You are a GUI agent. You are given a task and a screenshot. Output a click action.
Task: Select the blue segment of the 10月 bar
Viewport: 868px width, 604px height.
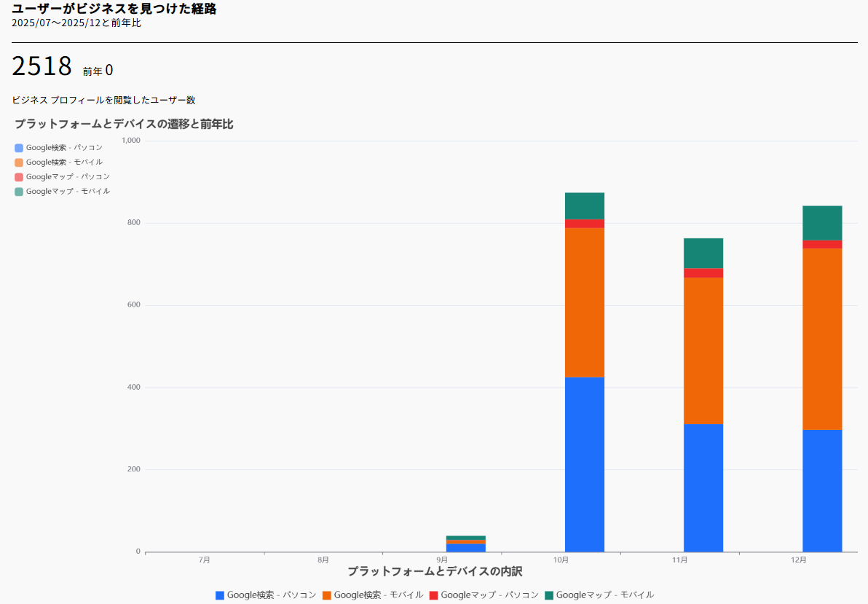[585, 464]
